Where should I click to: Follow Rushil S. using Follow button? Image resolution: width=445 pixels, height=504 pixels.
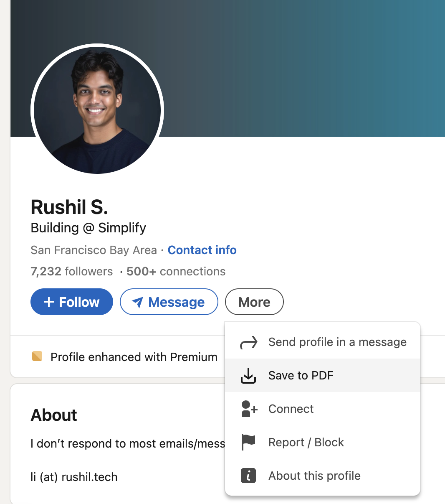tap(72, 302)
